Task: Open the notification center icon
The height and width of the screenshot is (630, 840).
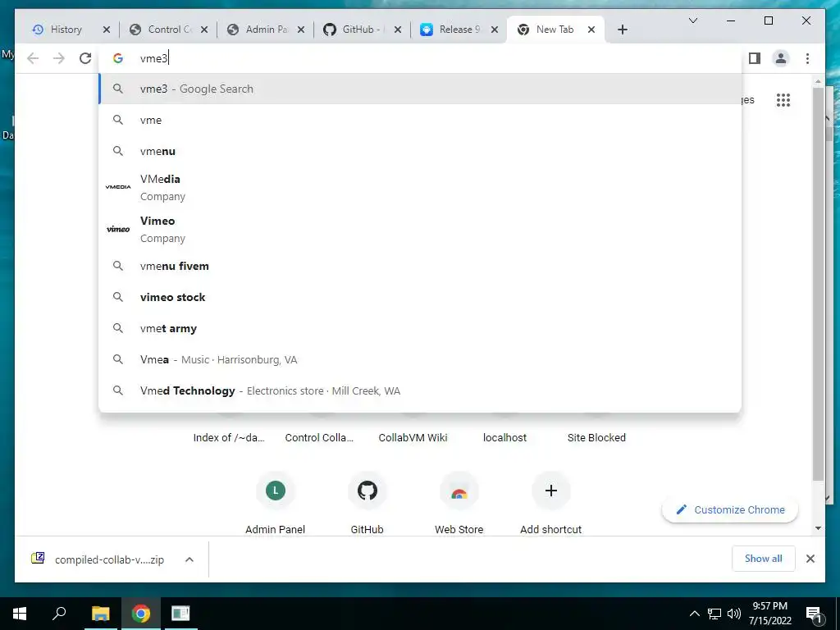Action: pos(814,614)
